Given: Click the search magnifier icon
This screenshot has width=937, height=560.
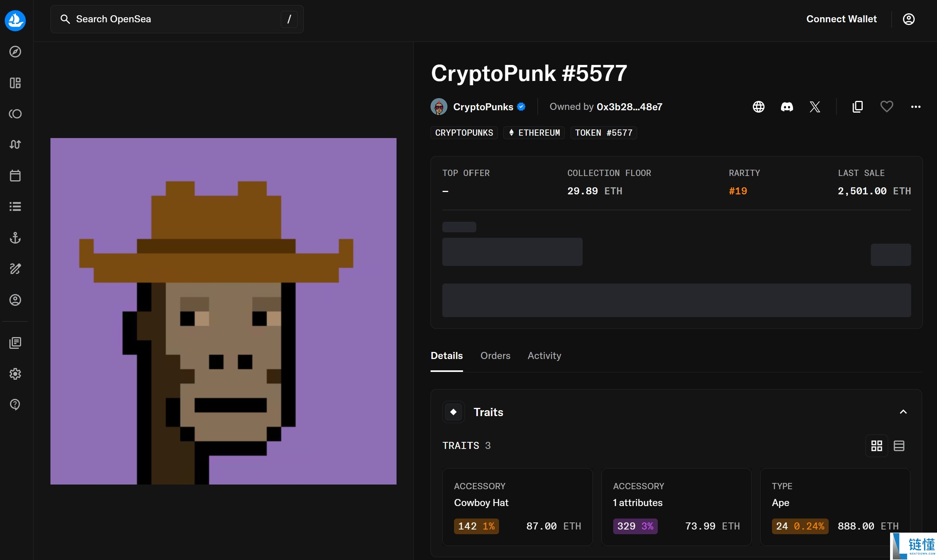Looking at the screenshot, I should pyautogui.click(x=65, y=19).
